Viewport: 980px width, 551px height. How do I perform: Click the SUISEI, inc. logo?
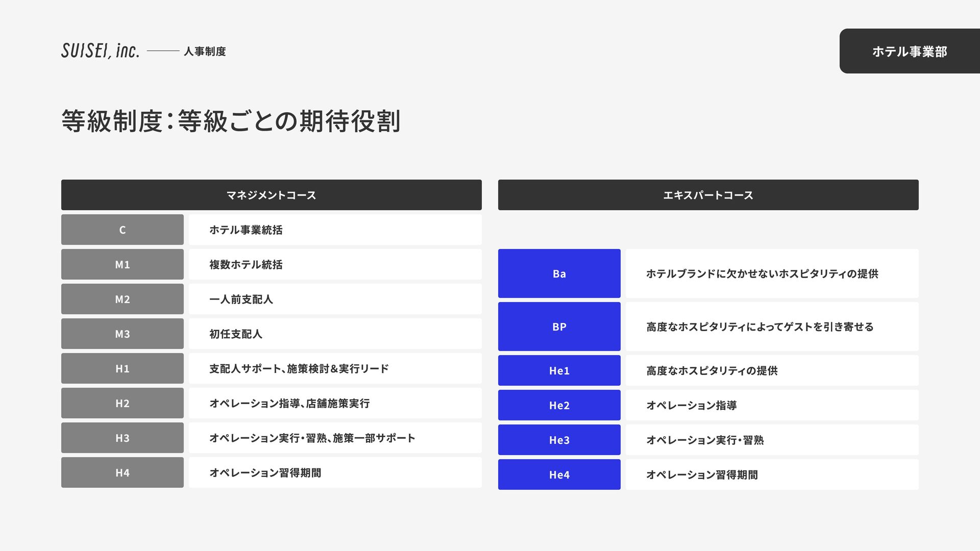pos(100,51)
